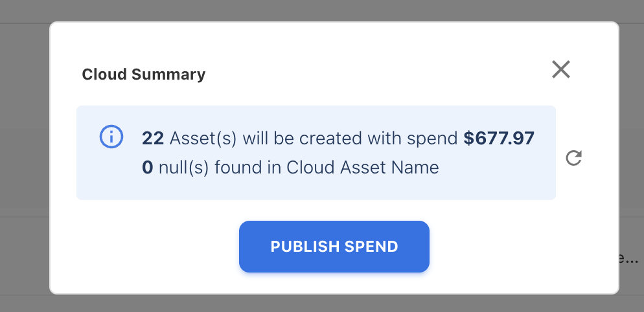The width and height of the screenshot is (644, 312).
Task: Click the word "PUBLISH" on the blue button
Action: tap(305, 247)
